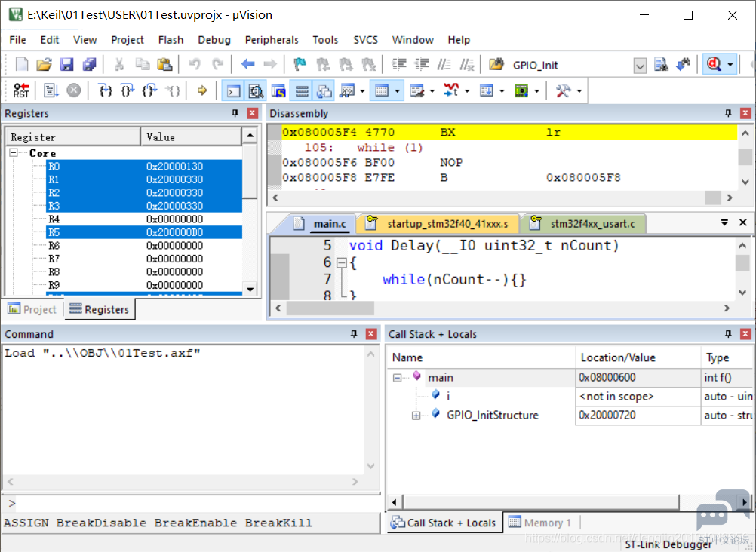Click the Show Next Statement arrow icon
The height and width of the screenshot is (552, 756).
click(x=202, y=90)
